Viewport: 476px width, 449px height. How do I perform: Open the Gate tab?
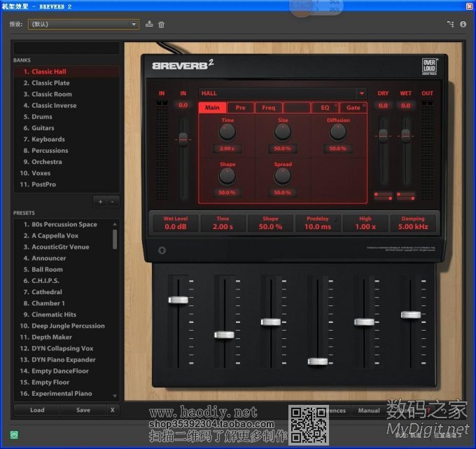click(x=353, y=108)
